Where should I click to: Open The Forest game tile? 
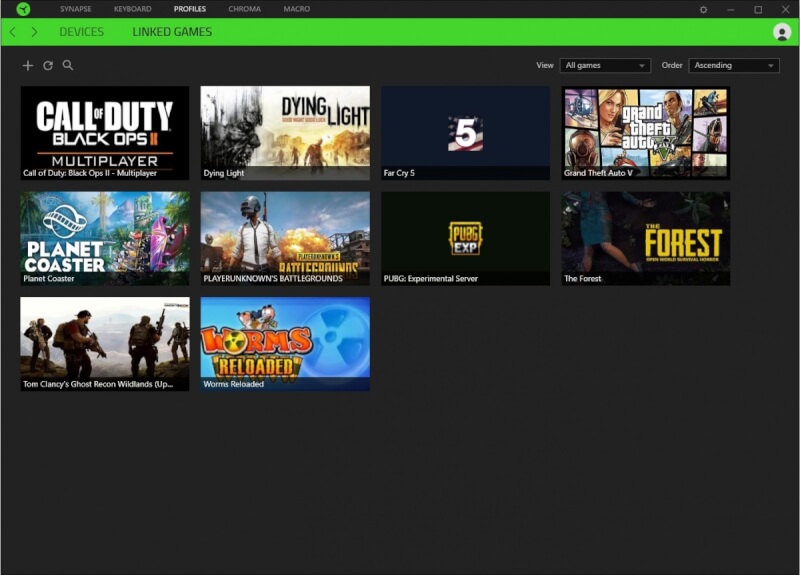pyautogui.click(x=646, y=238)
